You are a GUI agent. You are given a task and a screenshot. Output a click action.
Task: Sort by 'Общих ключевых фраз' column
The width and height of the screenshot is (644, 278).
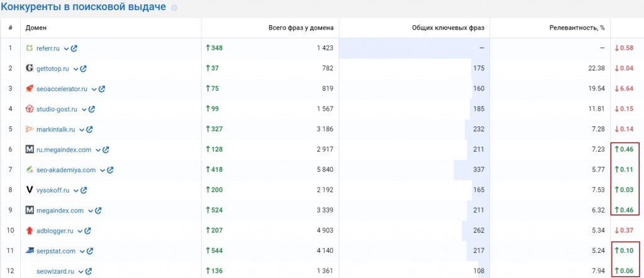[448, 28]
